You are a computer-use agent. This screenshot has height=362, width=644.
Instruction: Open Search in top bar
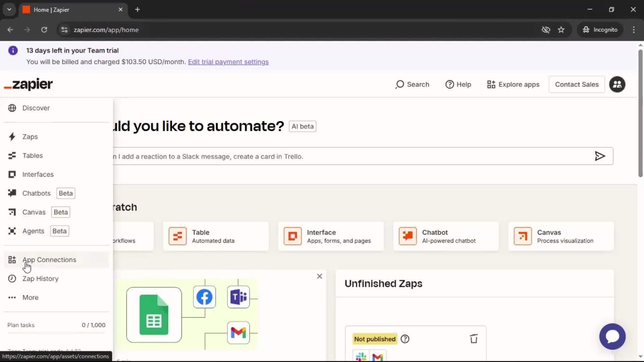(412, 84)
